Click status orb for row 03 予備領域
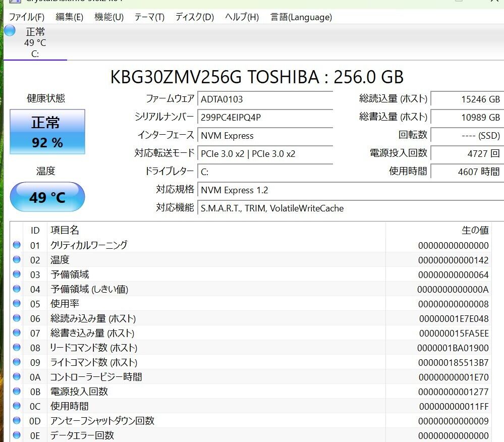The height and width of the screenshot is (442, 504). 17,274
